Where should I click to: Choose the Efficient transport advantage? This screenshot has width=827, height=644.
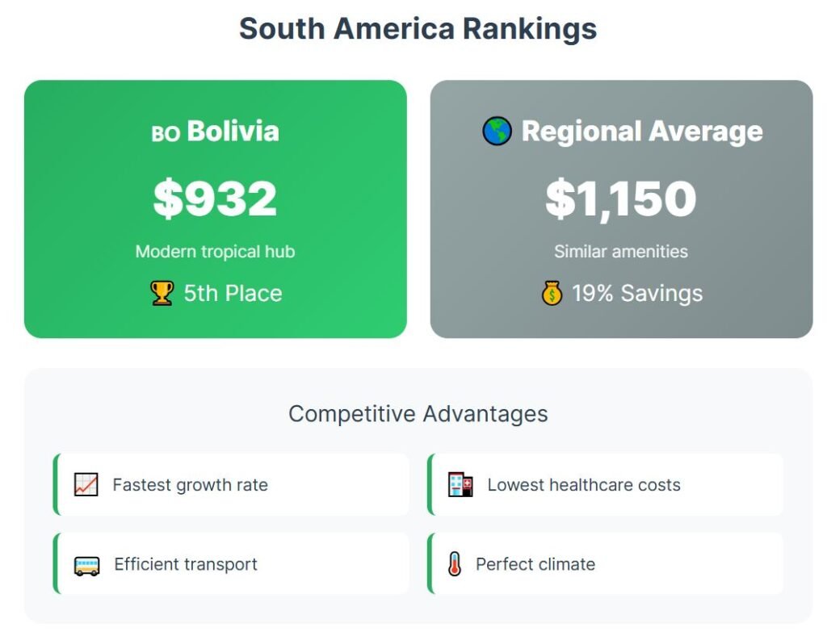pos(186,564)
